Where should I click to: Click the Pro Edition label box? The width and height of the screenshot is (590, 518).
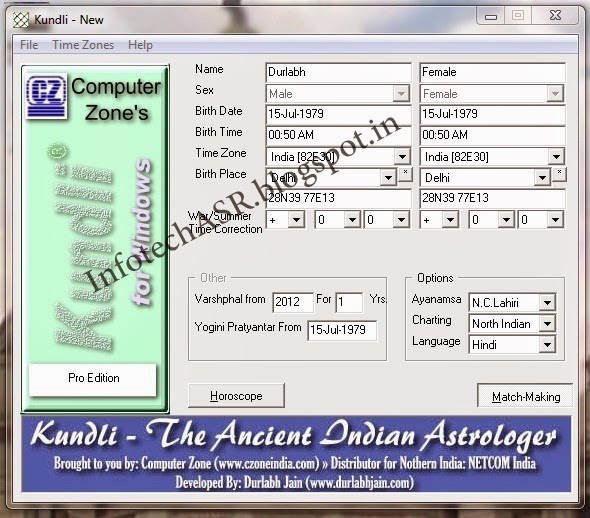coord(93,380)
